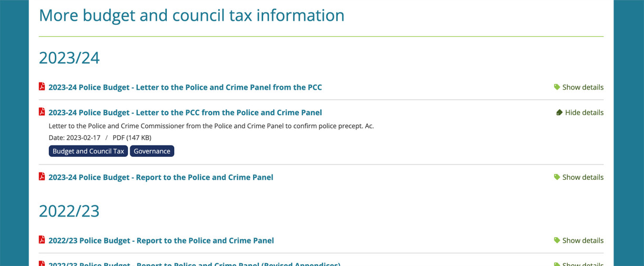This screenshot has height=266, width=644.
Task: Click green tag icon on first 2023-24 row
Action: point(557,87)
